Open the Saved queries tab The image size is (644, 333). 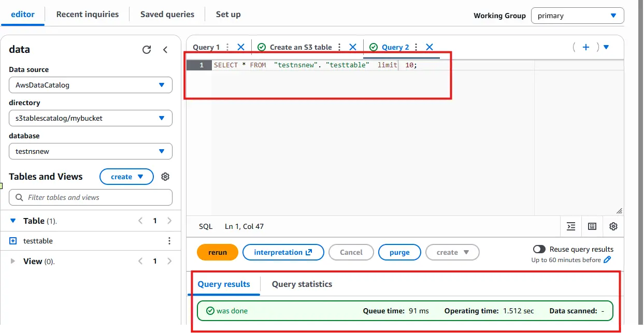(x=167, y=15)
